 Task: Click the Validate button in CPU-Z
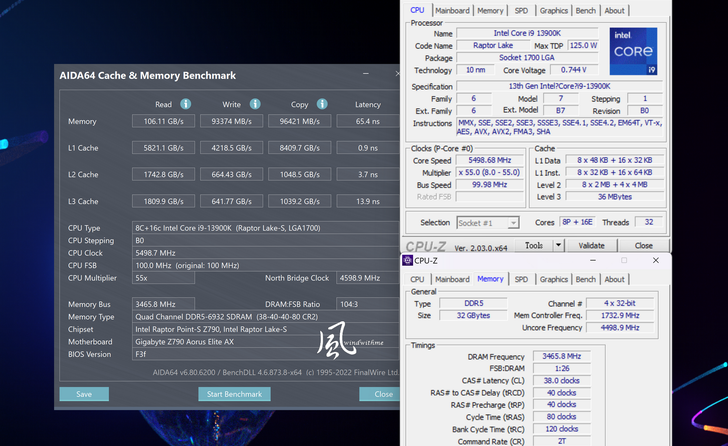point(591,245)
